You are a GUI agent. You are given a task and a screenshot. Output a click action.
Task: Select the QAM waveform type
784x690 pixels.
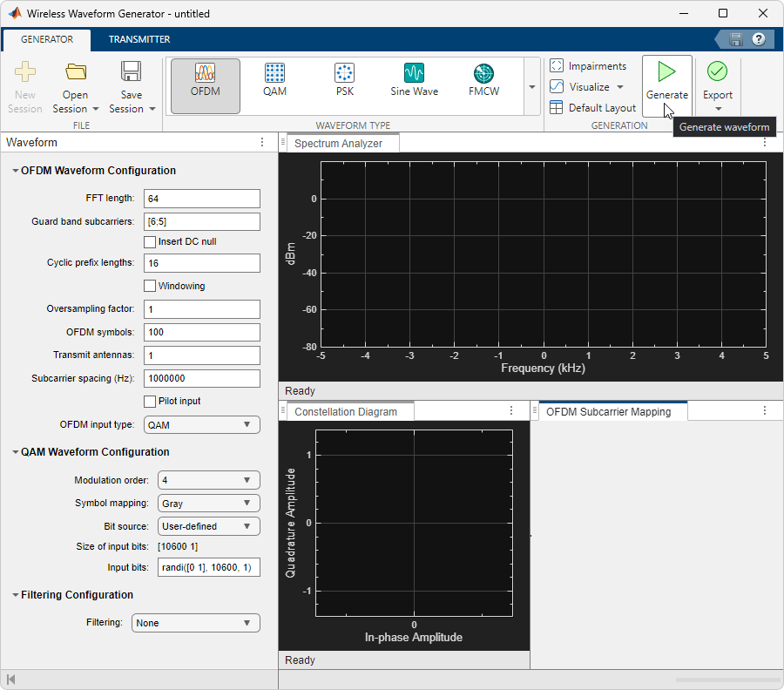pyautogui.click(x=274, y=83)
